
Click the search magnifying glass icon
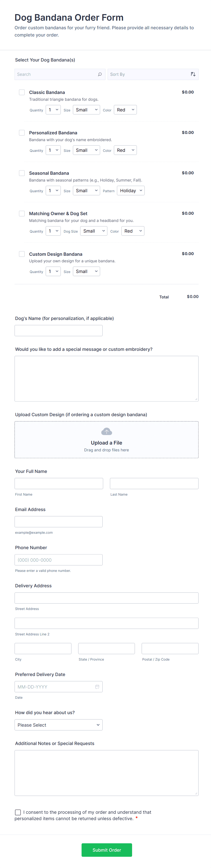click(x=99, y=74)
